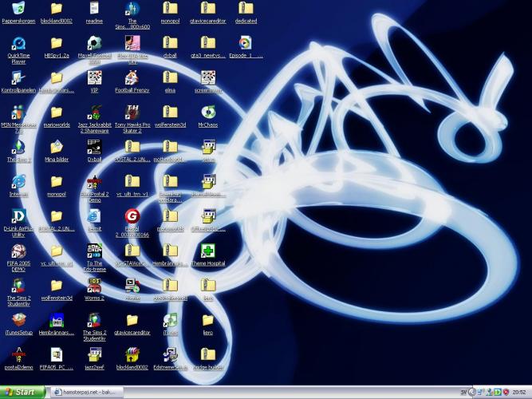Screen dimensions: 532x399
Task: Open the SV language bar selector
Action: pos(463,392)
